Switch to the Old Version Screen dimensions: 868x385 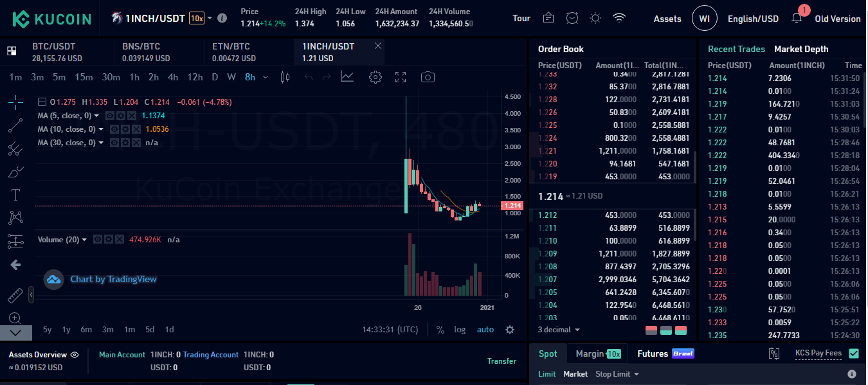(x=838, y=19)
